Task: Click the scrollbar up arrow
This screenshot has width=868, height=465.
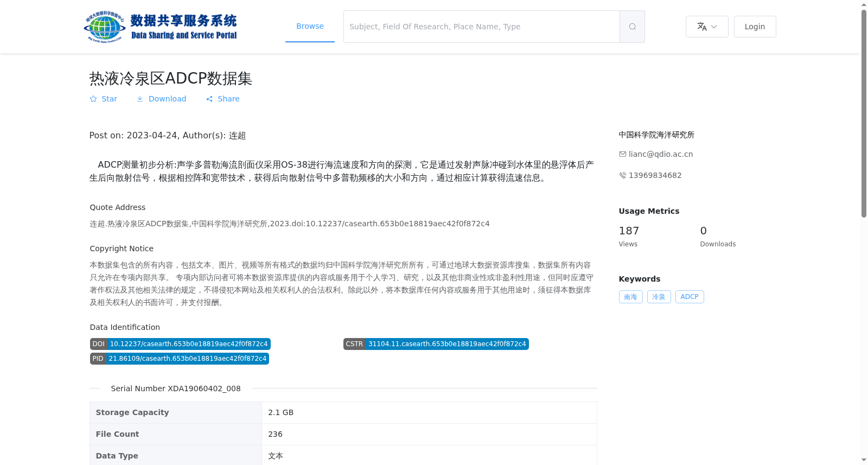Action: point(864,4)
